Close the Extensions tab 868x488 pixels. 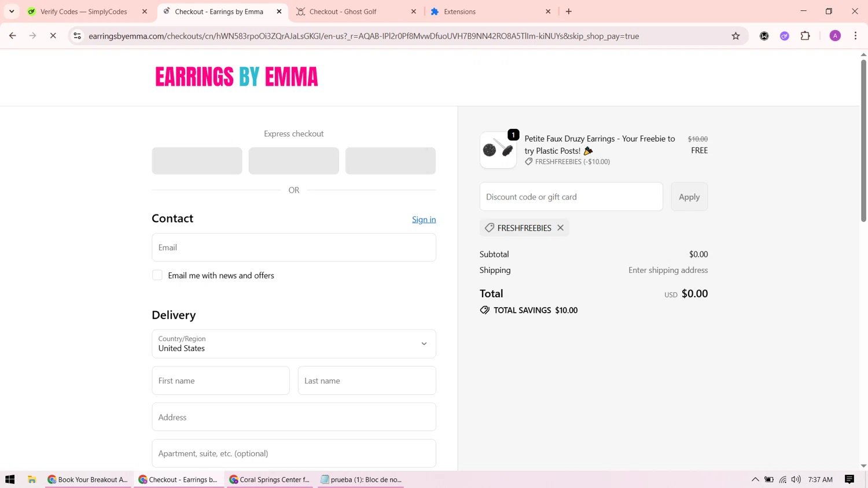pyautogui.click(x=548, y=12)
